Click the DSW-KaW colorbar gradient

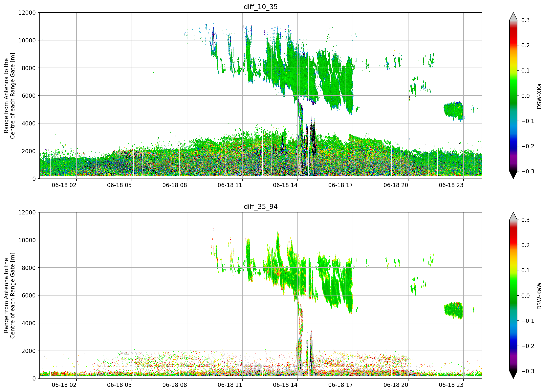click(513, 295)
